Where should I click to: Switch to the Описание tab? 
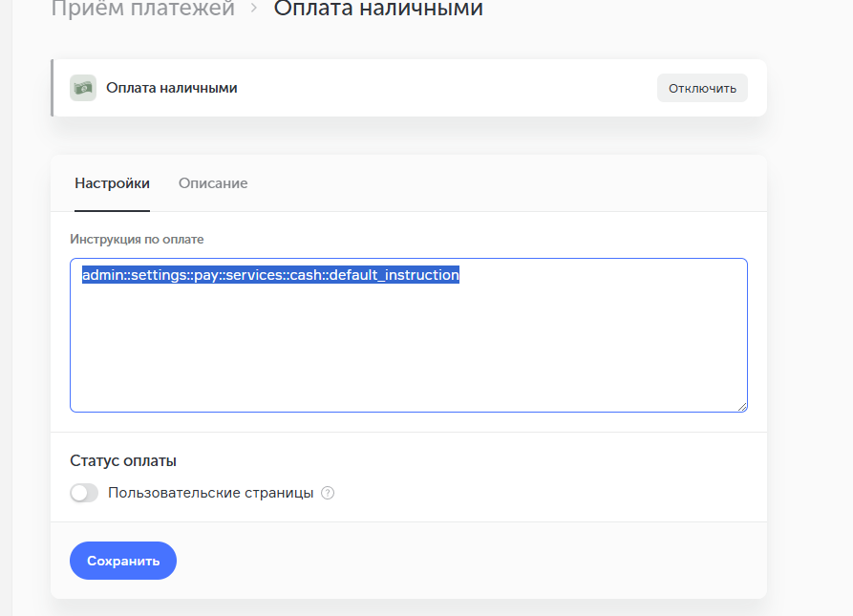(213, 183)
